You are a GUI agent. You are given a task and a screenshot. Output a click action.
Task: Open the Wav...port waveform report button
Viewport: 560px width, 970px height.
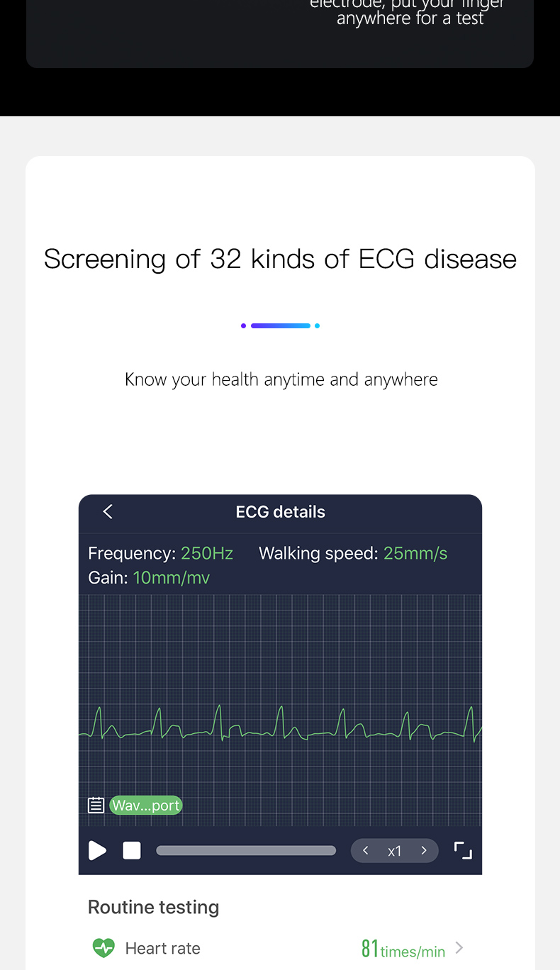click(x=146, y=805)
